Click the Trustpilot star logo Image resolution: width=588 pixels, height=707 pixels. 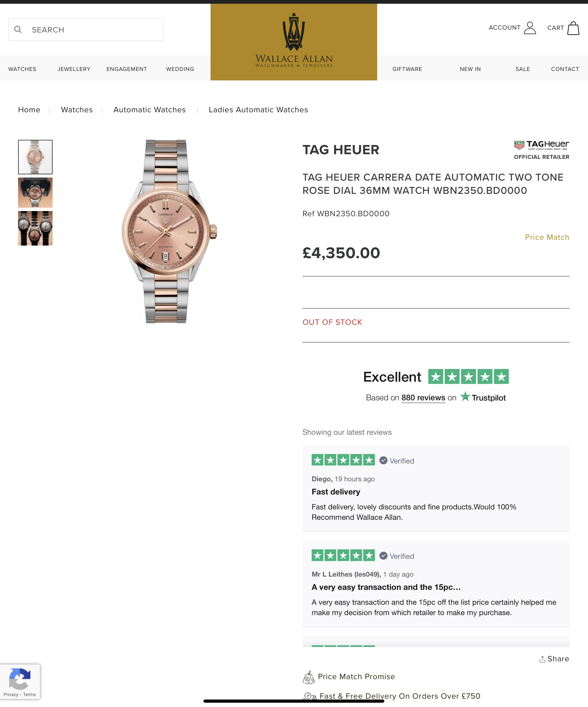tap(465, 397)
